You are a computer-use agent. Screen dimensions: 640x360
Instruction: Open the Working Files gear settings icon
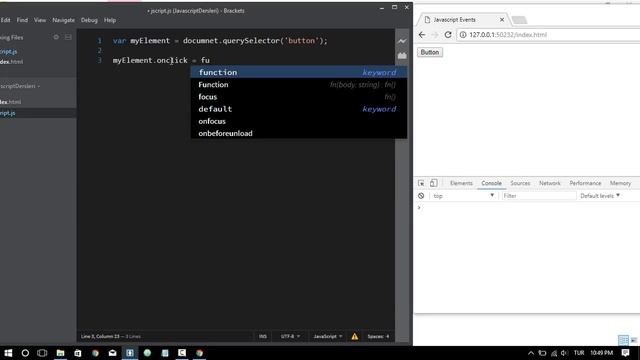click(x=56, y=37)
